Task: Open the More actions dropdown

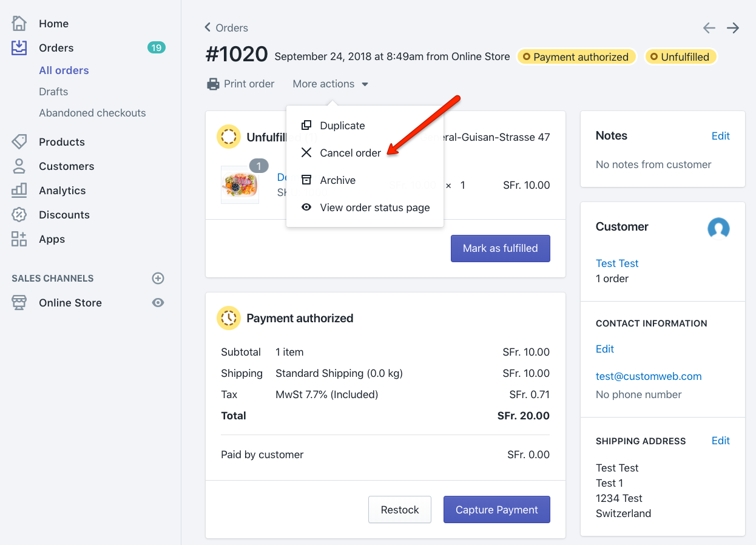Action: (331, 84)
